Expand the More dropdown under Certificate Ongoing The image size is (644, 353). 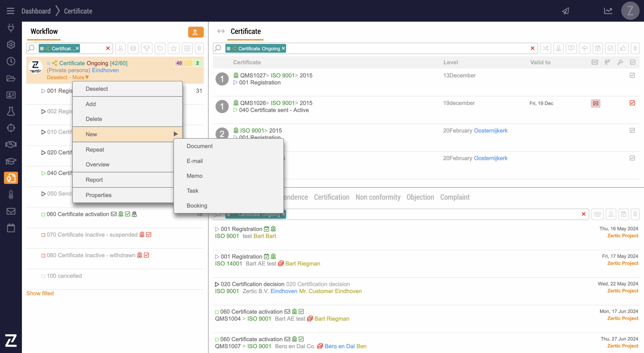point(80,77)
